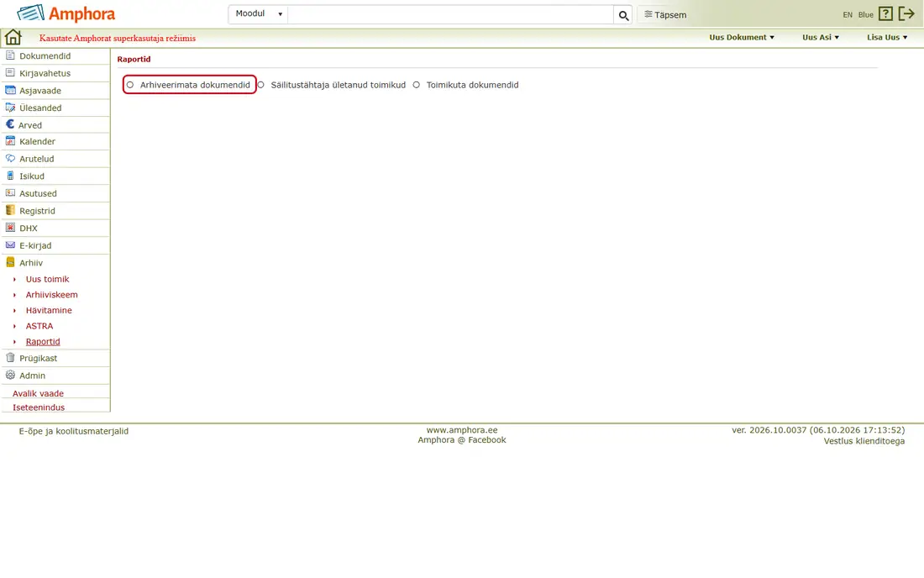
Task: Open Uus toimik in Arhiiv submenu
Action: coord(47,279)
